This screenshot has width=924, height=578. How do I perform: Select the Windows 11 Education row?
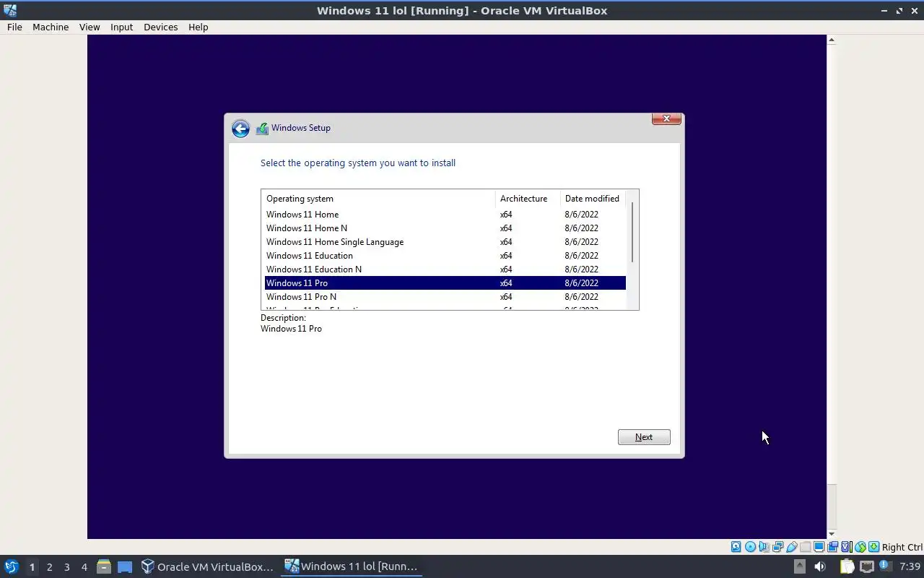point(445,256)
